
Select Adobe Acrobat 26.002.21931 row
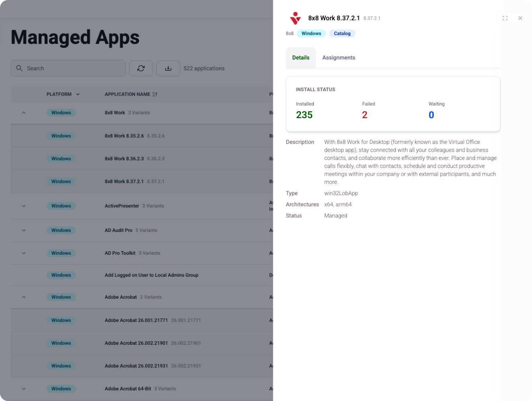click(142, 366)
